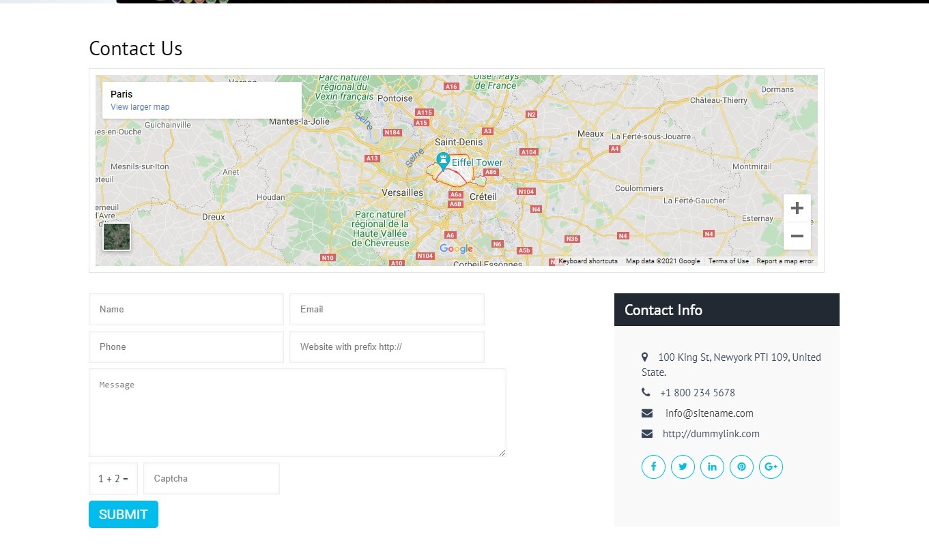Click into the Message text area
The height and width of the screenshot is (560, 929).
click(298, 413)
